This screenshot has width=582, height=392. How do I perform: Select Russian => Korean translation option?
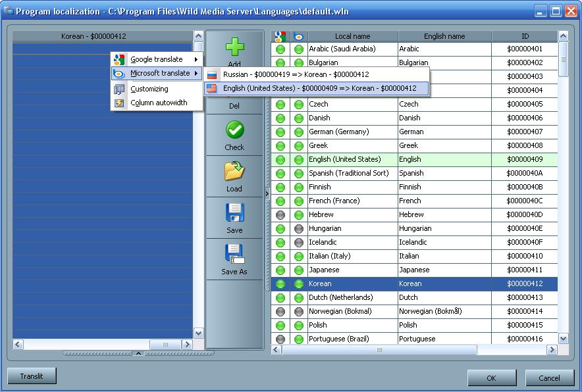coord(296,74)
